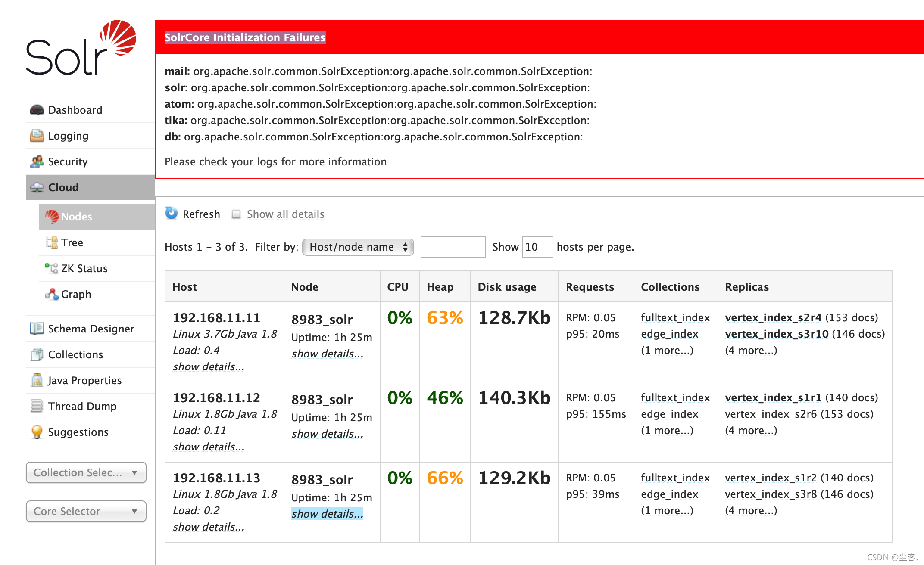
Task: Expand Replicas '(4 more...)' for 192.168.11.13
Action: pos(751,510)
